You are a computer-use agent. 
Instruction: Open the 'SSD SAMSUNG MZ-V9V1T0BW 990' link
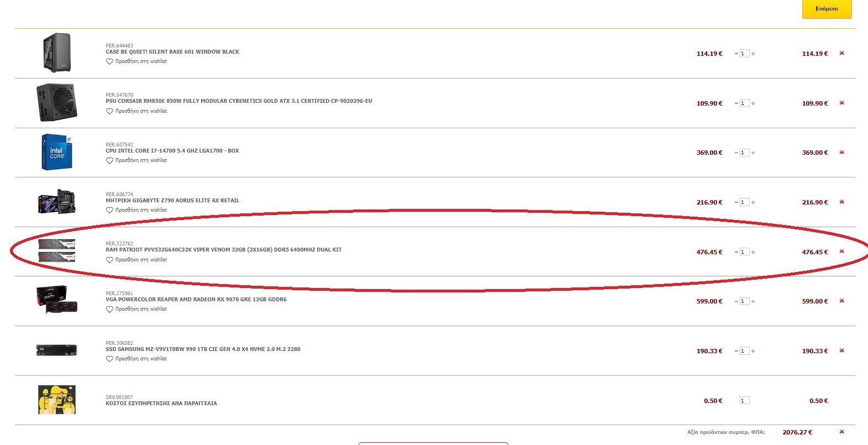tap(203, 349)
